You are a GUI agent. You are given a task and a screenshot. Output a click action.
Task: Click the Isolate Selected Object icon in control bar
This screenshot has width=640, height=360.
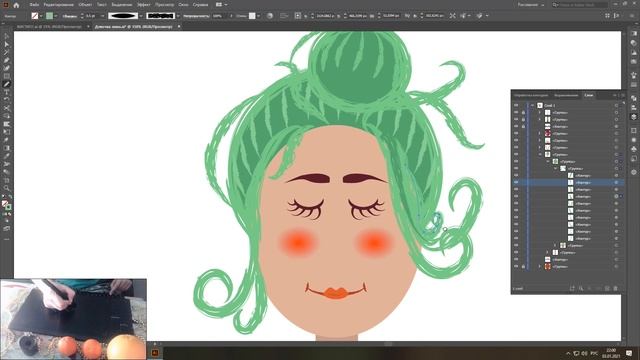453,16
